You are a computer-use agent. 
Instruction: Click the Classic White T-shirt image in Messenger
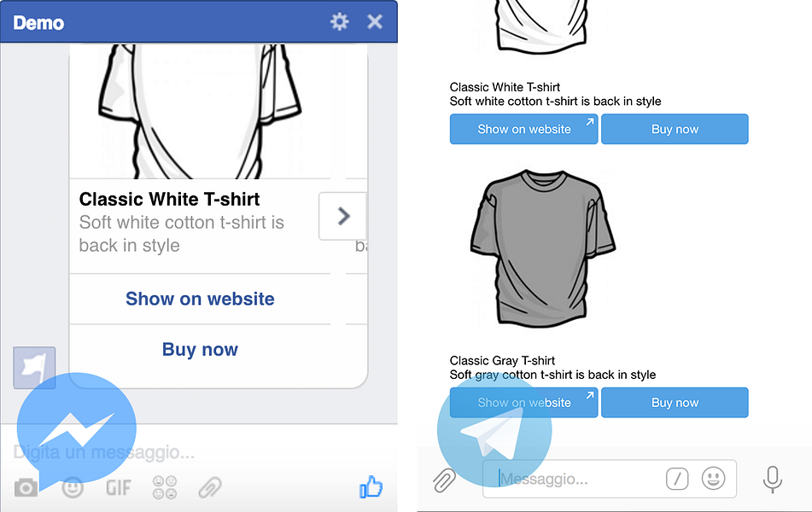[x=200, y=111]
